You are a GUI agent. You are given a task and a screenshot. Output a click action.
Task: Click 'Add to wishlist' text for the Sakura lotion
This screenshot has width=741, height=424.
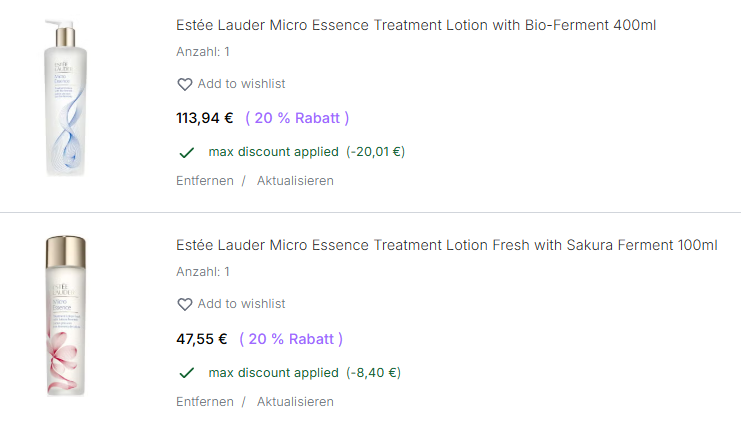[x=241, y=304]
